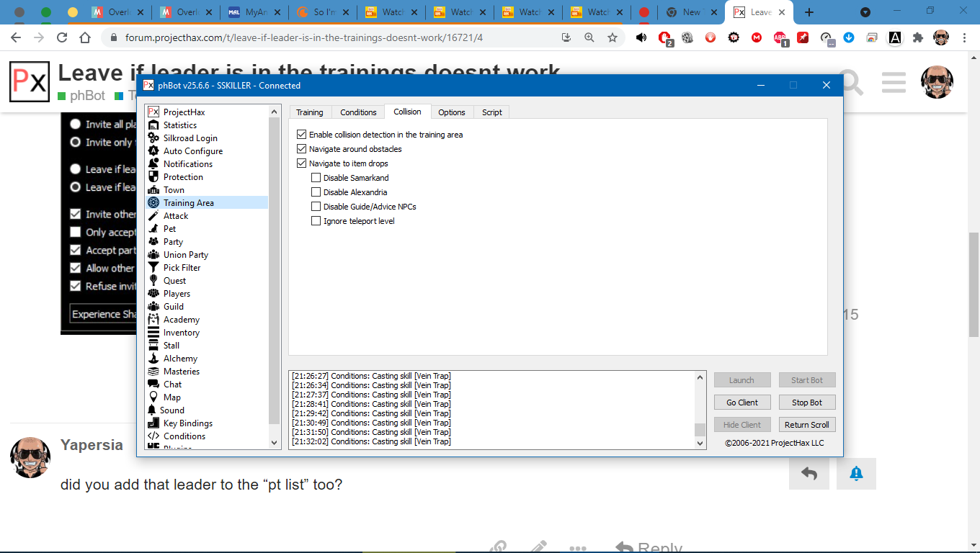Uncheck Navigate around obstacles

point(302,149)
